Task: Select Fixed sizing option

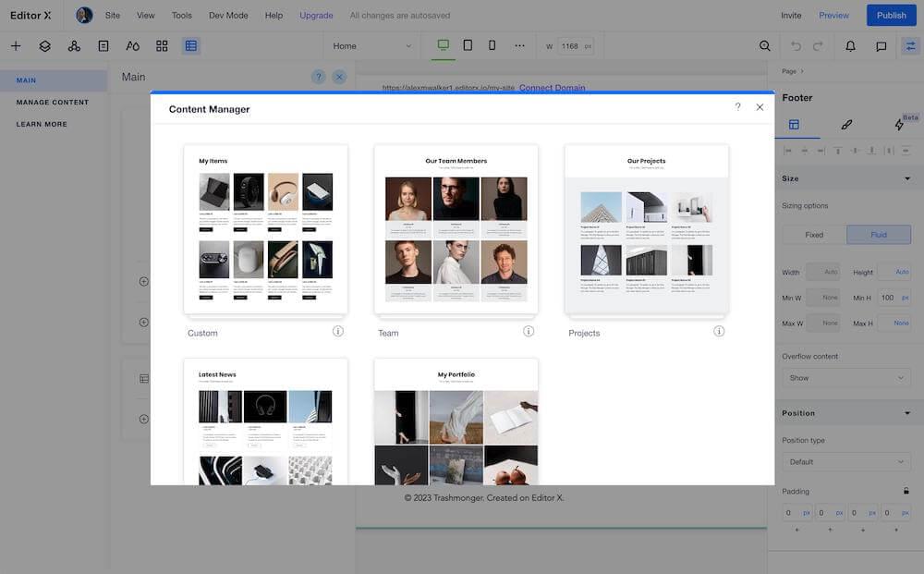Action: [x=813, y=235]
